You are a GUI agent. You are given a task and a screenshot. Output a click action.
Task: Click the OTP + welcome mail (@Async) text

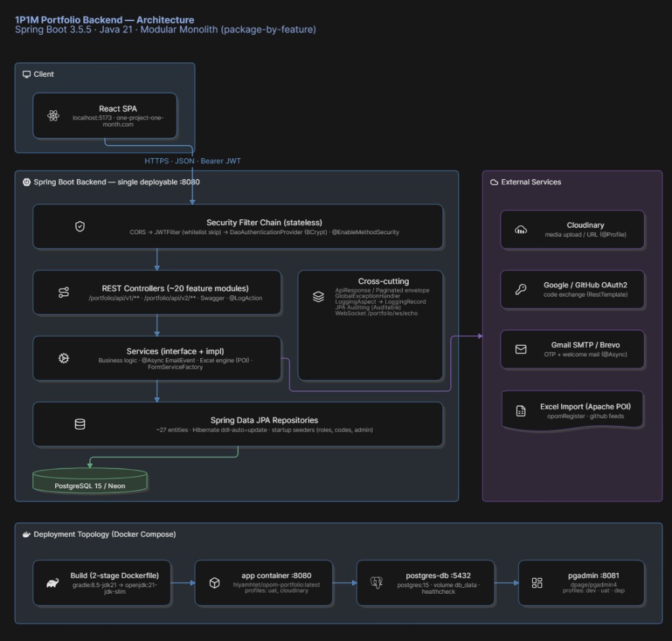[585, 354]
